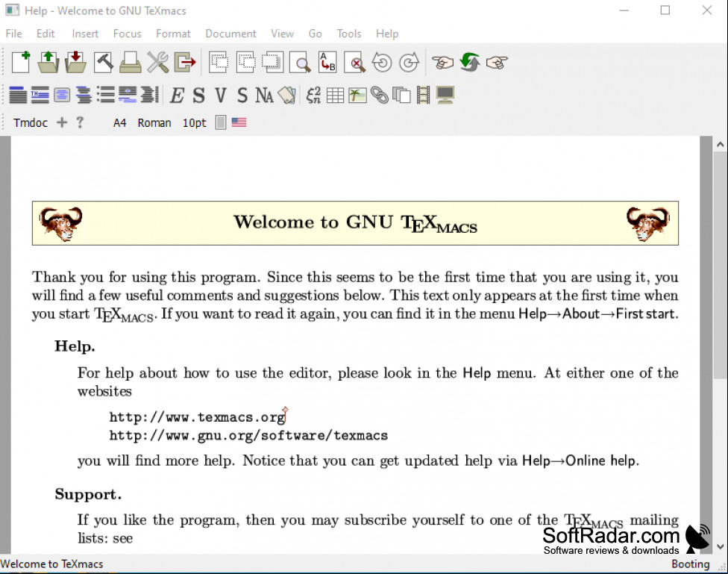Click the http://www.gnu.org/software/texmacs link
The width and height of the screenshot is (728, 574).
(248, 435)
